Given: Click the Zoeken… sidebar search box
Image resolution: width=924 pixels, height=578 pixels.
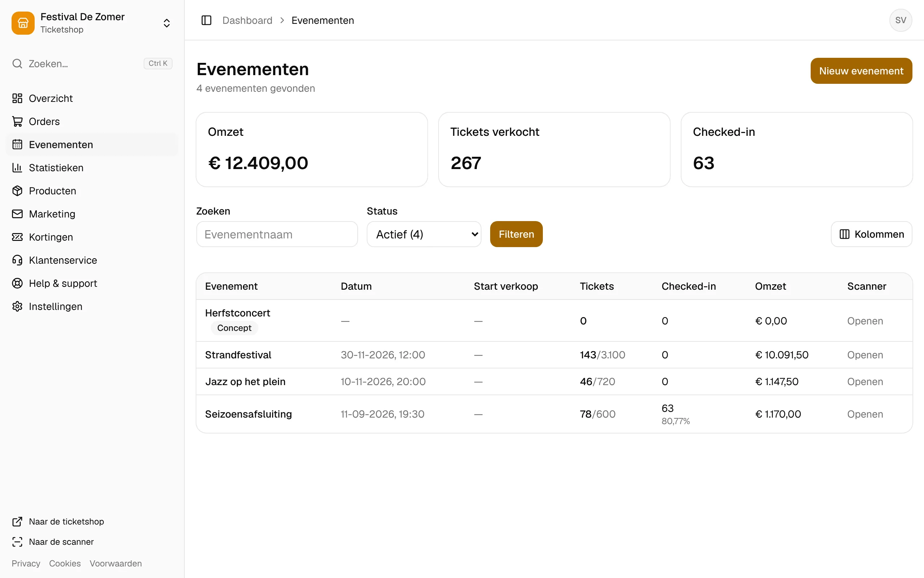Looking at the screenshot, I should [92, 64].
